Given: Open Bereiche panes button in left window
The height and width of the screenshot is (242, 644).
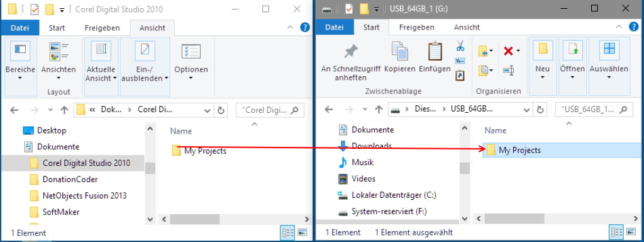Looking at the screenshot, I should pos(20,67).
